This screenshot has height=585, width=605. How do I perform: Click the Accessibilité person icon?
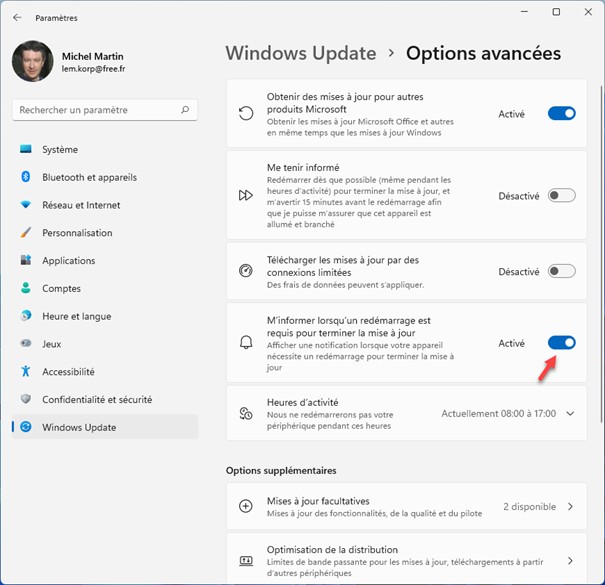pos(26,371)
